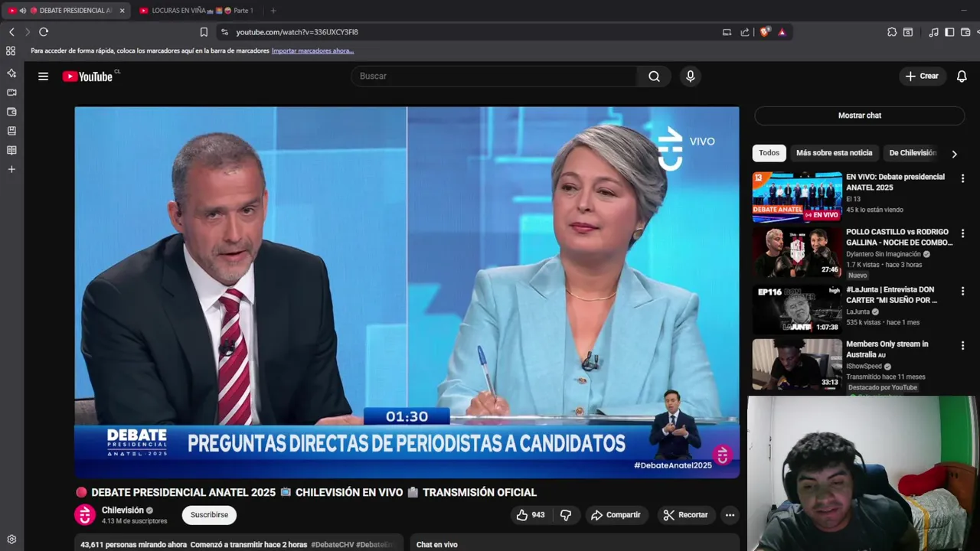Open the Brave Shields lion icon

[x=764, y=32]
